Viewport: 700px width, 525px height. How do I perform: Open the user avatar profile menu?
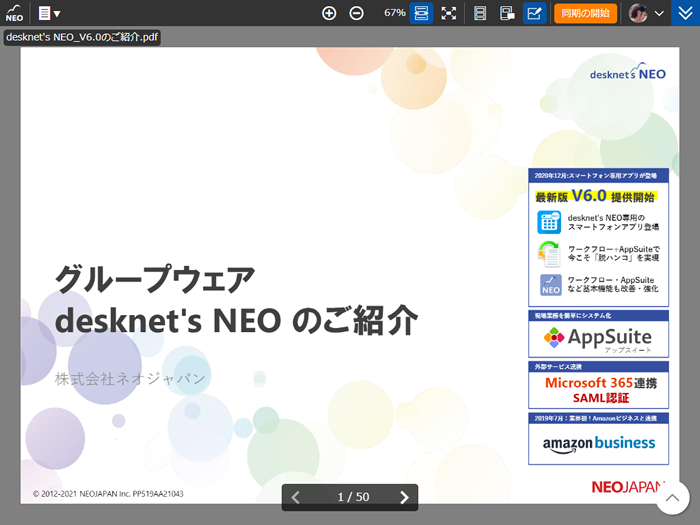(638, 13)
